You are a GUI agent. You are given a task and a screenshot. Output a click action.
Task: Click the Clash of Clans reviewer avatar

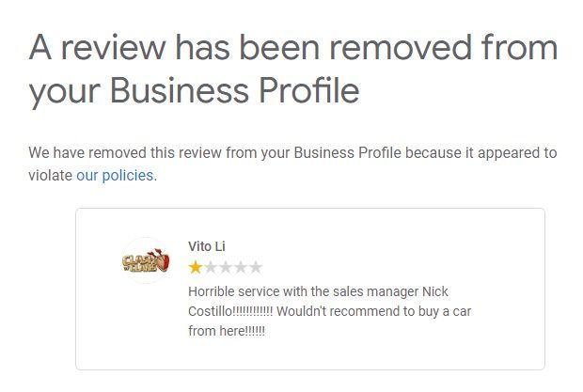click(x=146, y=260)
